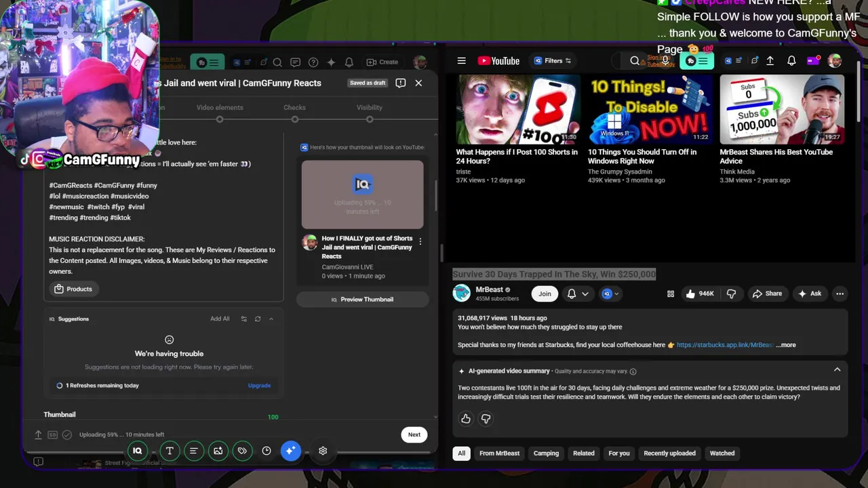Click the MrBeast channel name
Image resolution: width=868 pixels, height=488 pixels.
[x=490, y=289]
